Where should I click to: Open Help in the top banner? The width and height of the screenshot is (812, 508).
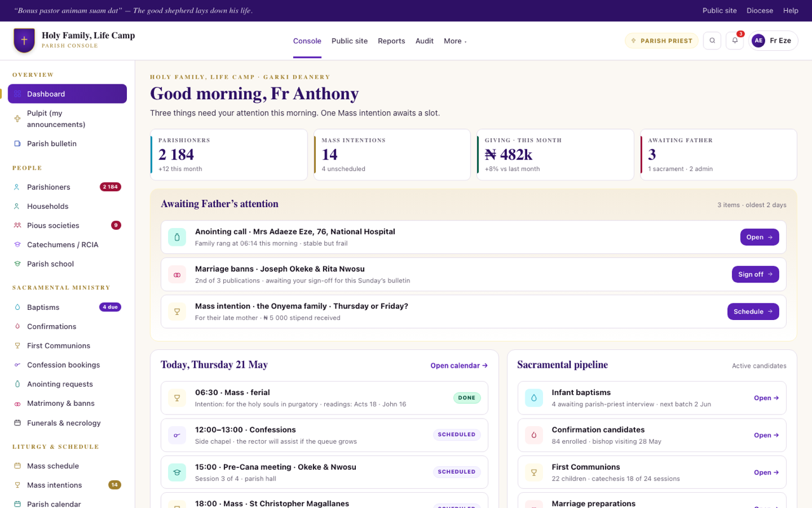790,11
